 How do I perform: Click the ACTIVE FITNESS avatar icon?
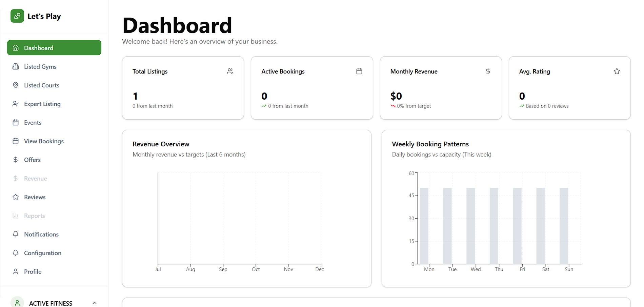coord(17,303)
